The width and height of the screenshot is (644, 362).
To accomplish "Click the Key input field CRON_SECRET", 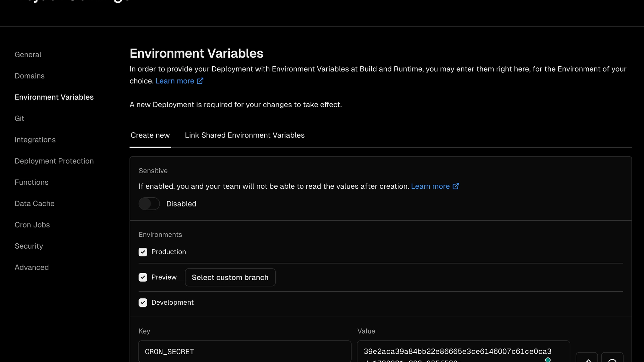I will pyautogui.click(x=245, y=352).
